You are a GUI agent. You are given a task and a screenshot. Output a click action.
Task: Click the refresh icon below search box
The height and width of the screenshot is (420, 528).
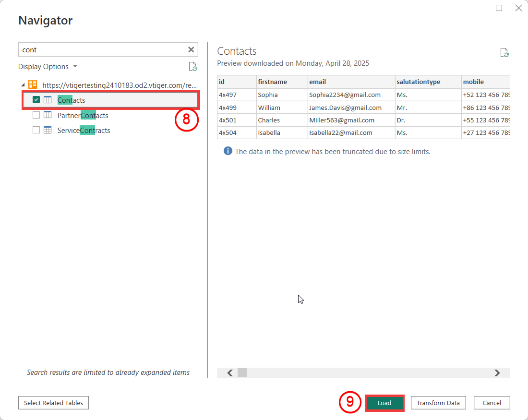coord(192,67)
